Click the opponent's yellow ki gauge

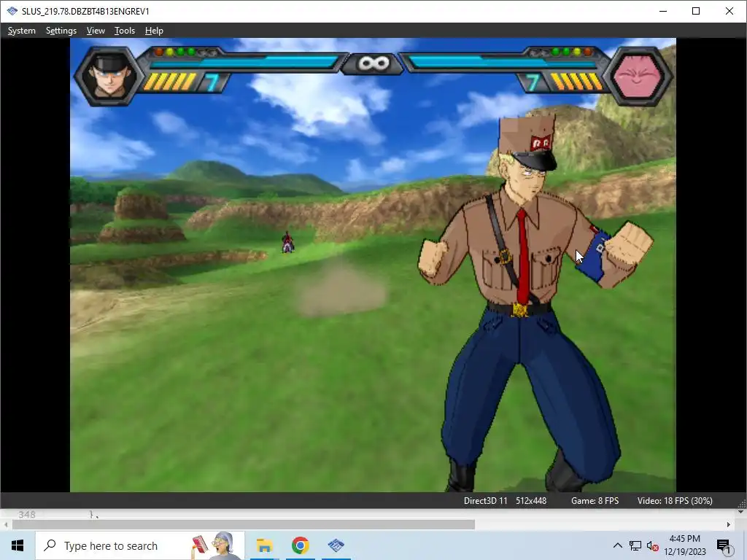pos(576,82)
